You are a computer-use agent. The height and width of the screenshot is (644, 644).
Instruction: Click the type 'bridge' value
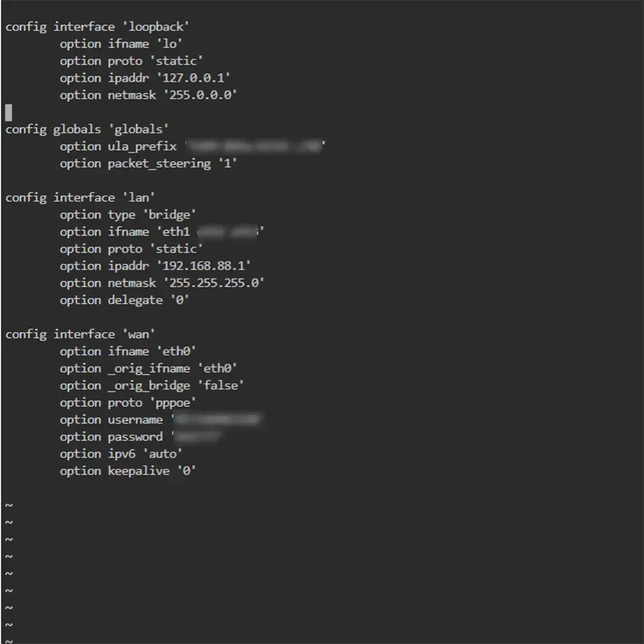click(169, 215)
